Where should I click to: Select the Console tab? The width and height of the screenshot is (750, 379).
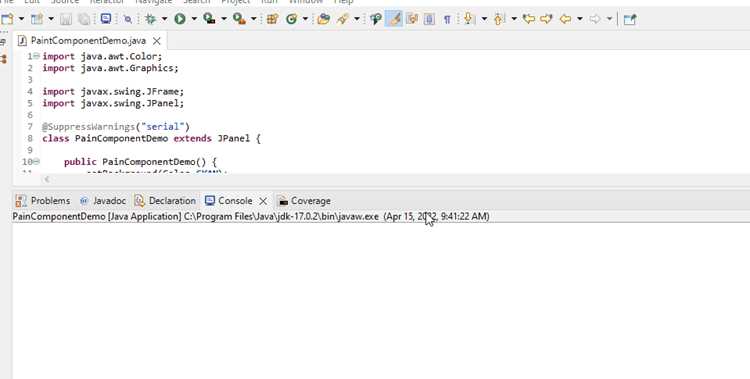pyautogui.click(x=229, y=201)
